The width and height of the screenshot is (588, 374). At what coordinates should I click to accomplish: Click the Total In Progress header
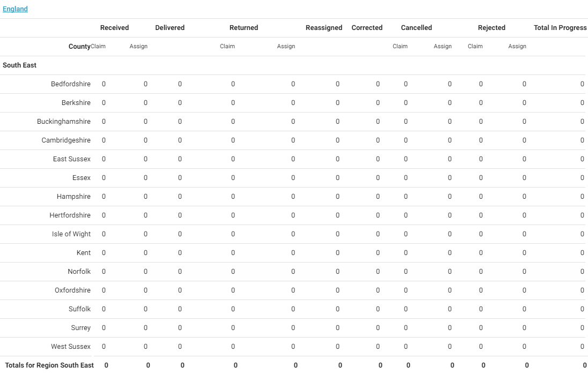(560, 28)
